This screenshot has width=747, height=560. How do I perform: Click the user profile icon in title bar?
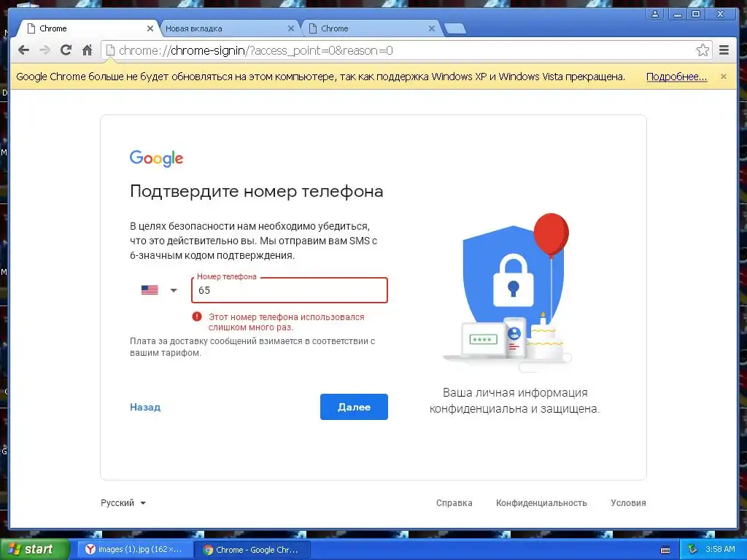(656, 15)
